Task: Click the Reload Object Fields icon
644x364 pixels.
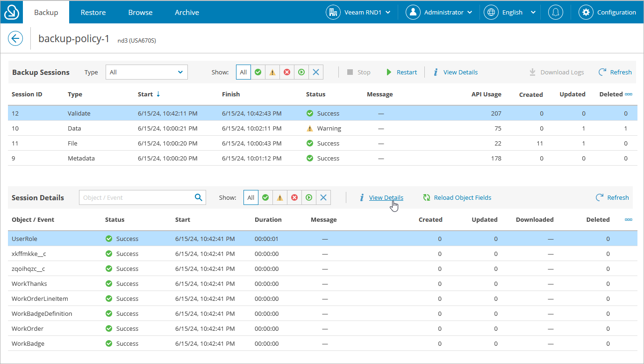Action: 426,197
